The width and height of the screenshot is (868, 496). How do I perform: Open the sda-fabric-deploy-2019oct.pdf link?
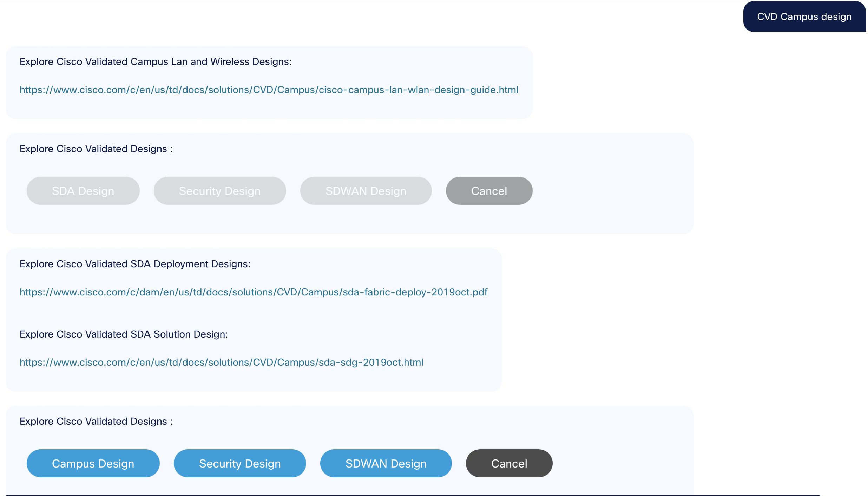(x=253, y=292)
